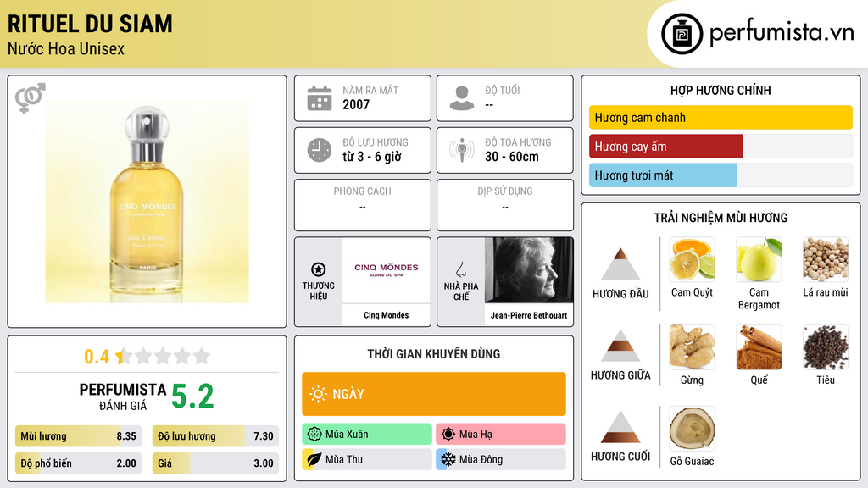Click the Jean-Pierre Bethouart name link

click(529, 315)
